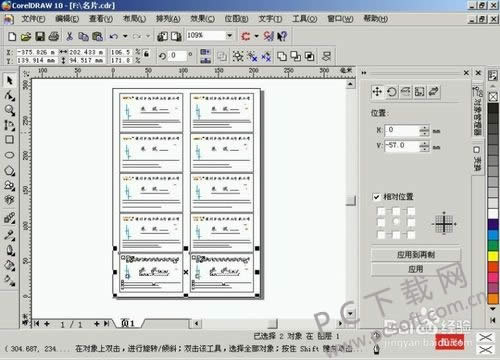Click the Import icon
Screen dimensions: 500x360
162,36
